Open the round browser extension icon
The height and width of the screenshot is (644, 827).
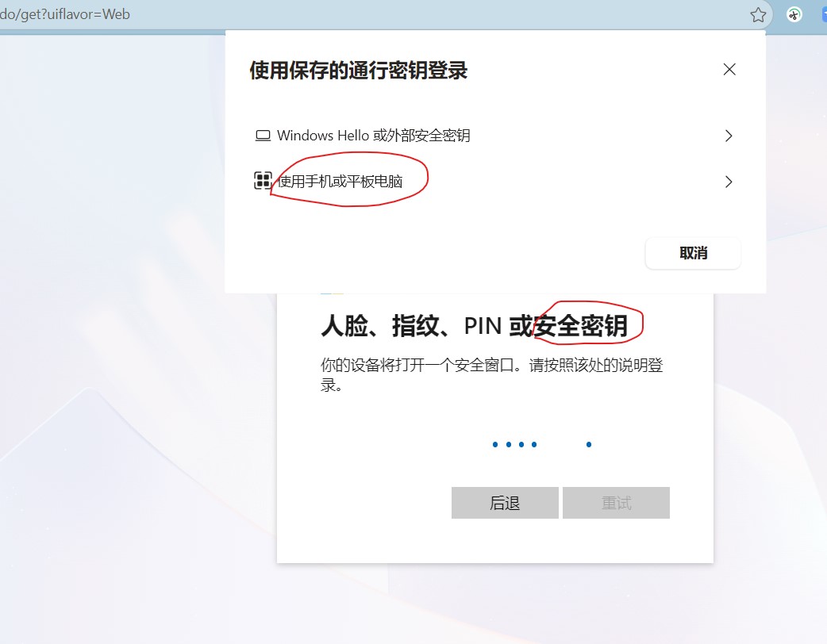794,15
